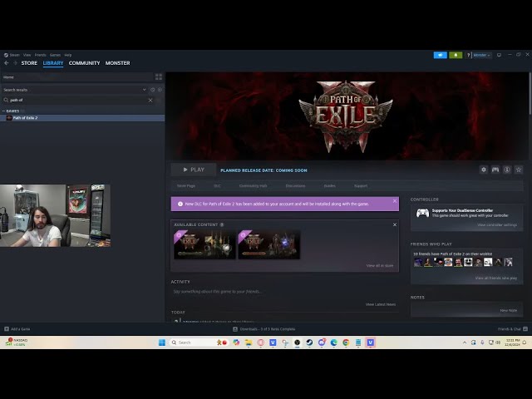The width and height of the screenshot is (532, 399).
Task: Open the COMMUNITY section
Action: pyautogui.click(x=85, y=63)
